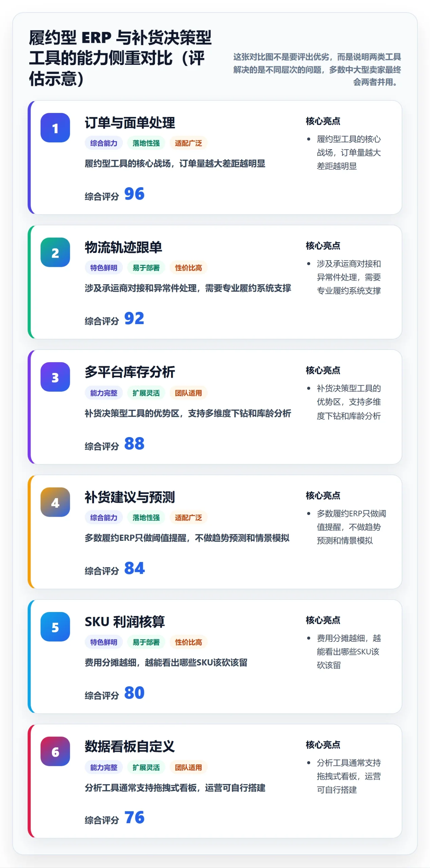Click the number 6 rank badge
Screen dimensions: 430x868
pos(55,752)
